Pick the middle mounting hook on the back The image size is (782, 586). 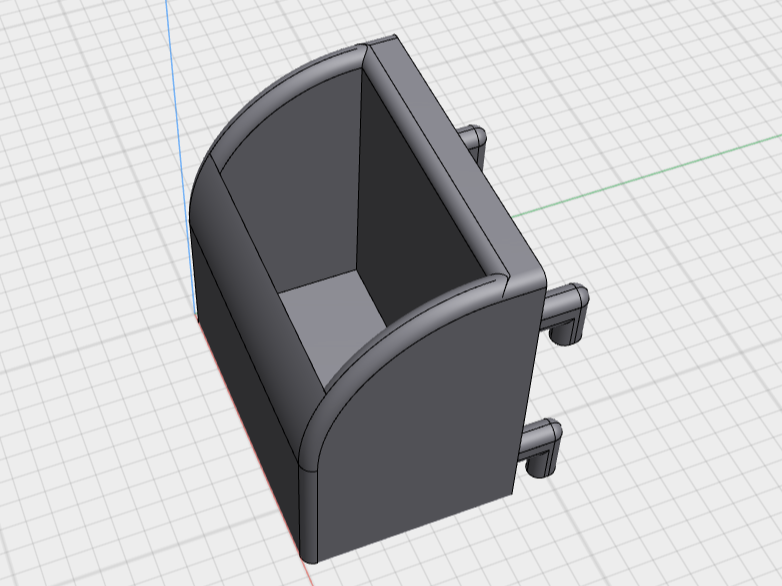[565, 314]
